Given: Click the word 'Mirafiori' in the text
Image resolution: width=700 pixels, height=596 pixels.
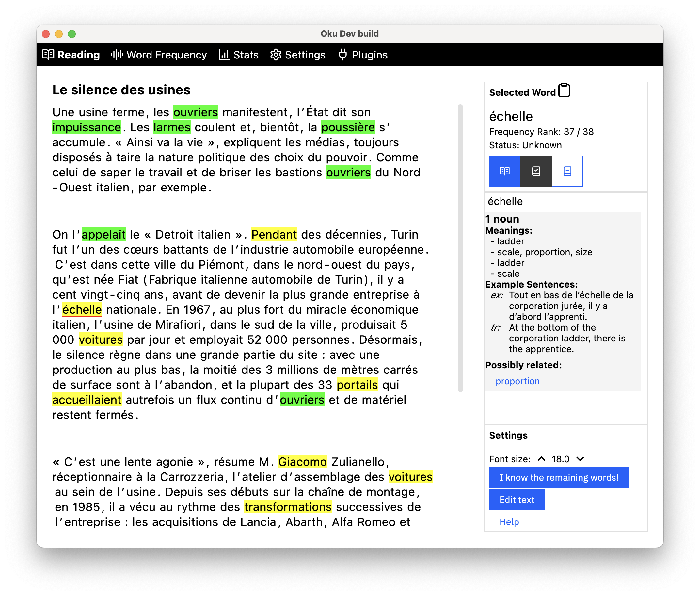Looking at the screenshot, I should (178, 325).
